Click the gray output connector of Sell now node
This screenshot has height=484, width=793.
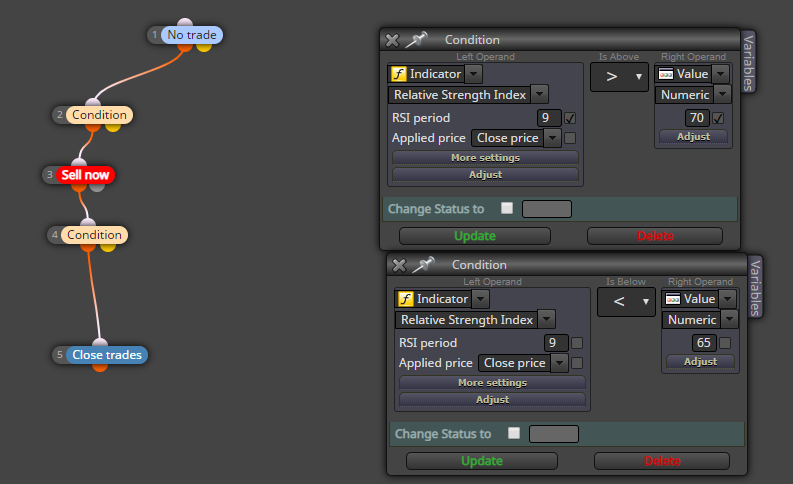point(97,187)
